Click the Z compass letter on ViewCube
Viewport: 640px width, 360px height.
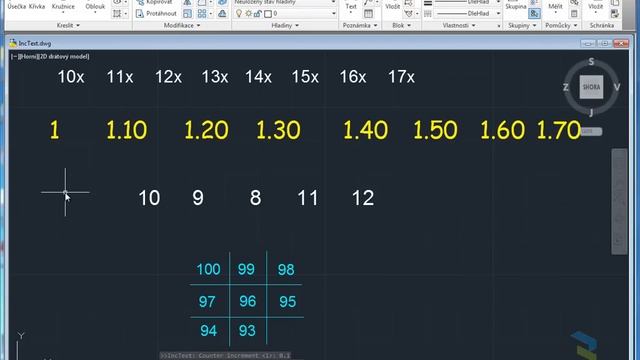click(x=566, y=87)
